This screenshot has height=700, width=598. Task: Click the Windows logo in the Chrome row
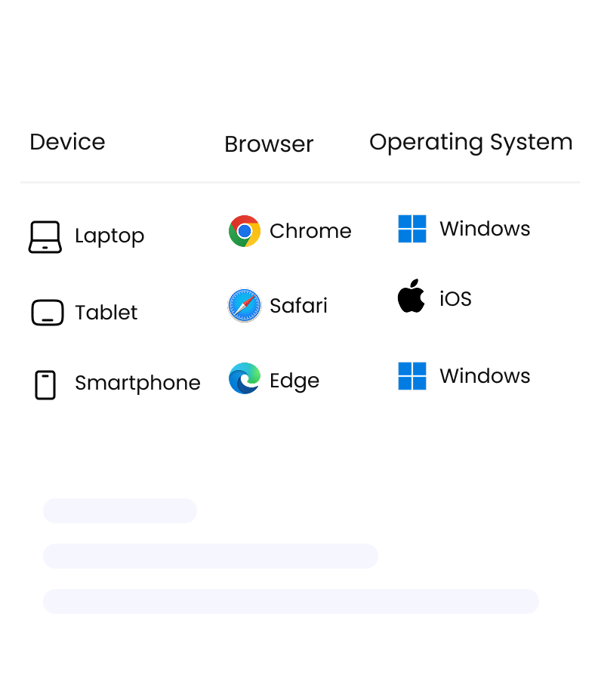click(x=412, y=229)
